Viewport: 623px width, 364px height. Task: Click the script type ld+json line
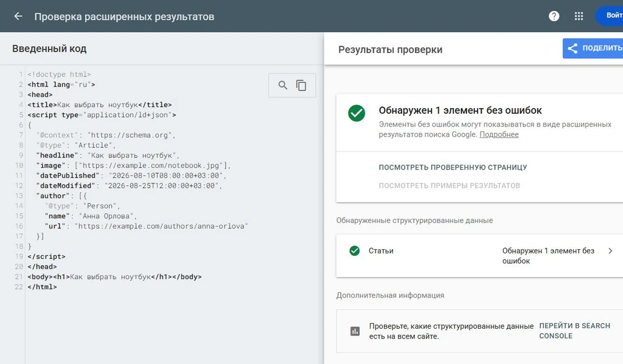coord(102,115)
